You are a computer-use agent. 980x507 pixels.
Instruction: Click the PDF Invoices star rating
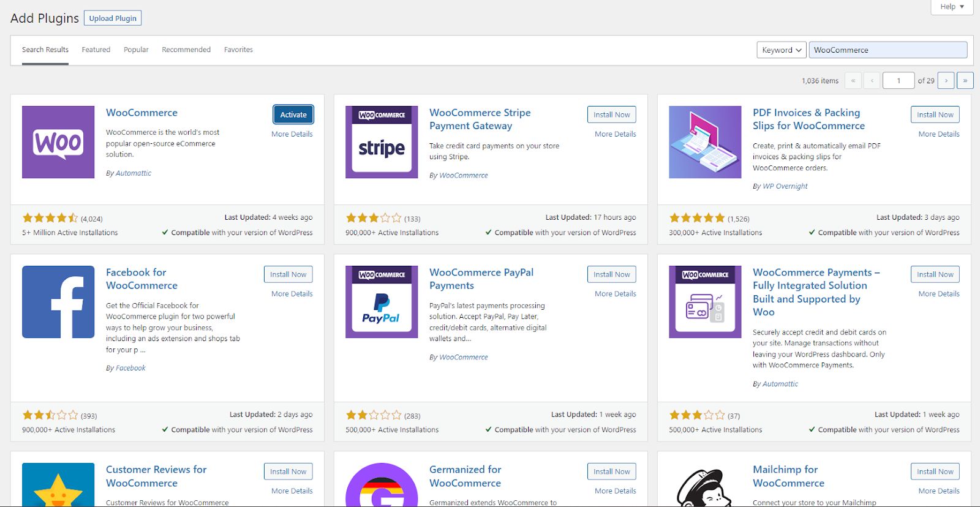coord(697,218)
